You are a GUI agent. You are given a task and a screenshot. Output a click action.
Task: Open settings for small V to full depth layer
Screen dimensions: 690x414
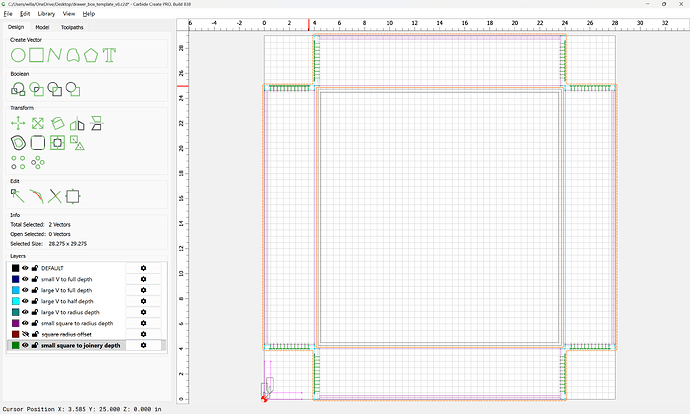pos(144,279)
